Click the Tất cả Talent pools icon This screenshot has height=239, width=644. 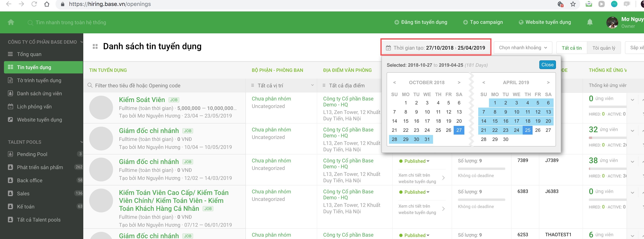(x=10, y=220)
